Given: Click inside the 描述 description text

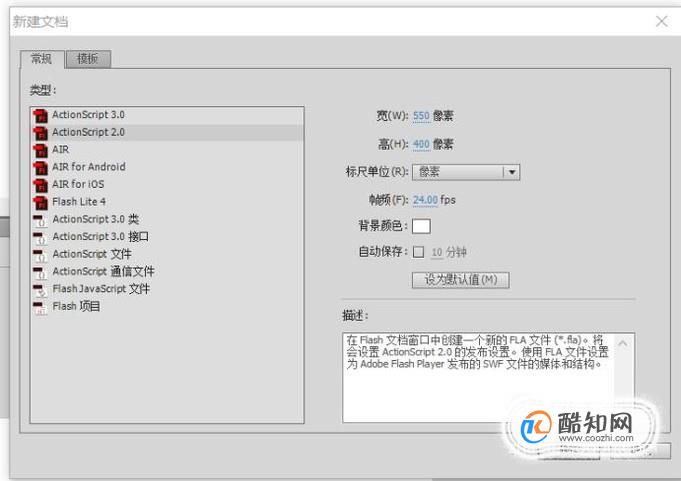Looking at the screenshot, I should pos(478,352).
